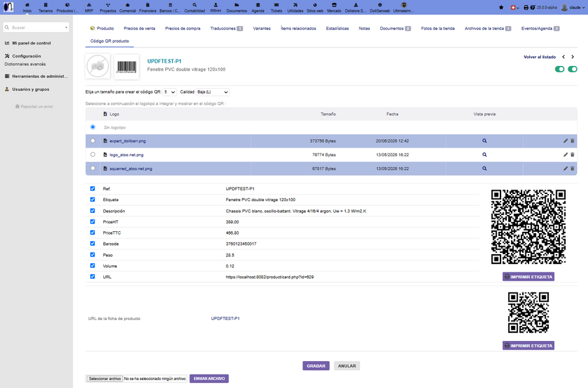
Task: Click the product barcode image
Action: pyautogui.click(x=127, y=67)
